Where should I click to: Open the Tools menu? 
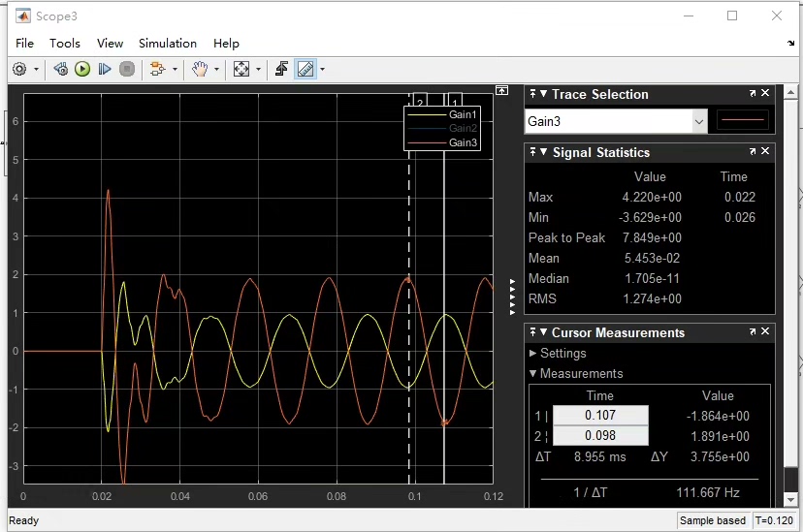point(65,44)
